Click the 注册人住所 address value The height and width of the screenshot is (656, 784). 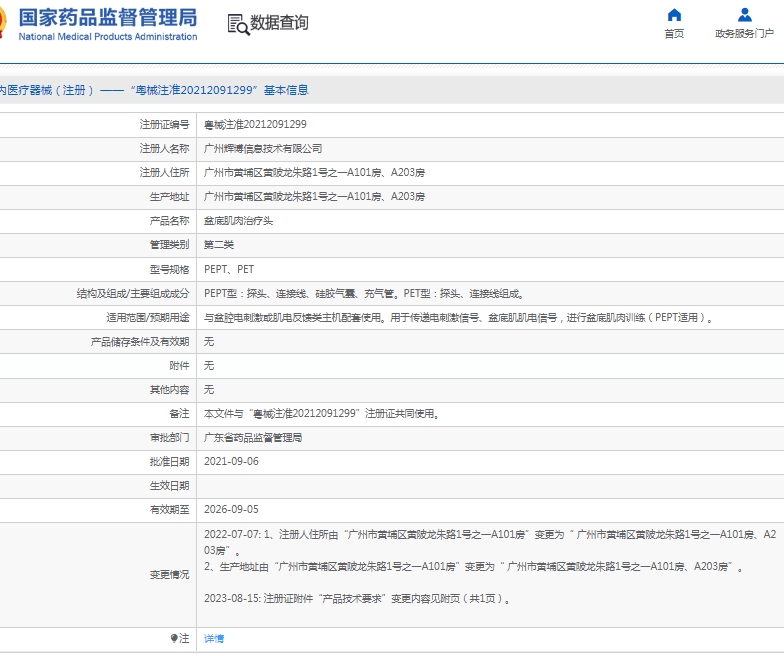click(314, 172)
